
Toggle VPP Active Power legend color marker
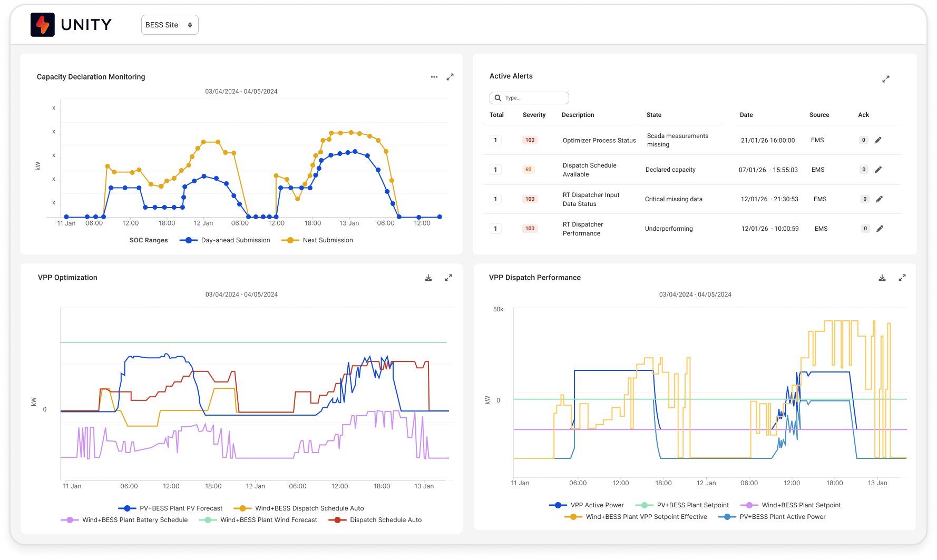[x=558, y=505]
